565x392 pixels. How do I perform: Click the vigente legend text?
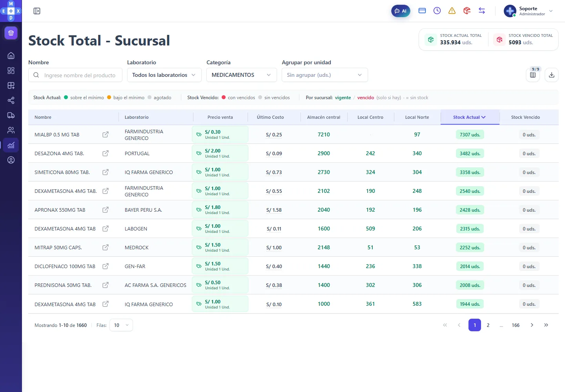pos(343,98)
